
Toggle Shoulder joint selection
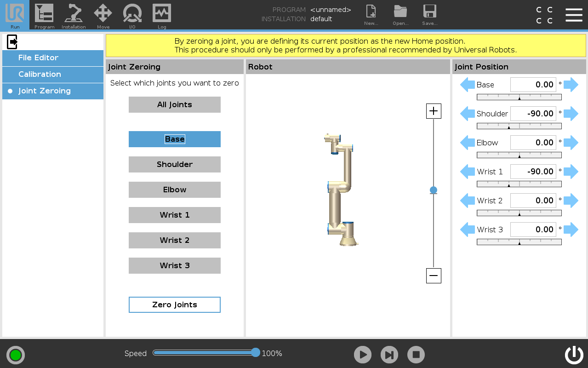(x=174, y=164)
